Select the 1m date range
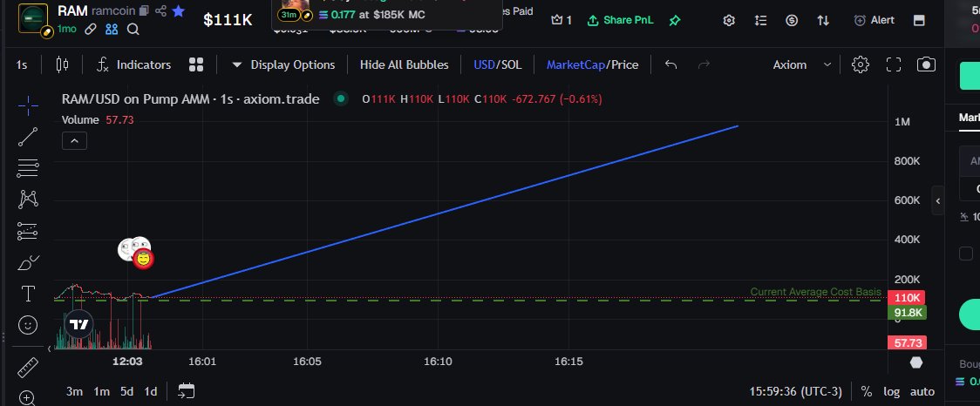Screen dimensions: 980x406 [101, 392]
